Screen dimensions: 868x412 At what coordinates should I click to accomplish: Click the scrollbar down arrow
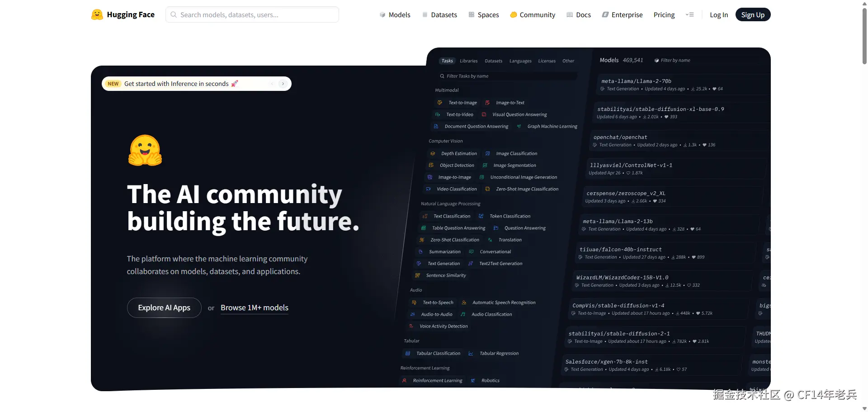coord(864,408)
